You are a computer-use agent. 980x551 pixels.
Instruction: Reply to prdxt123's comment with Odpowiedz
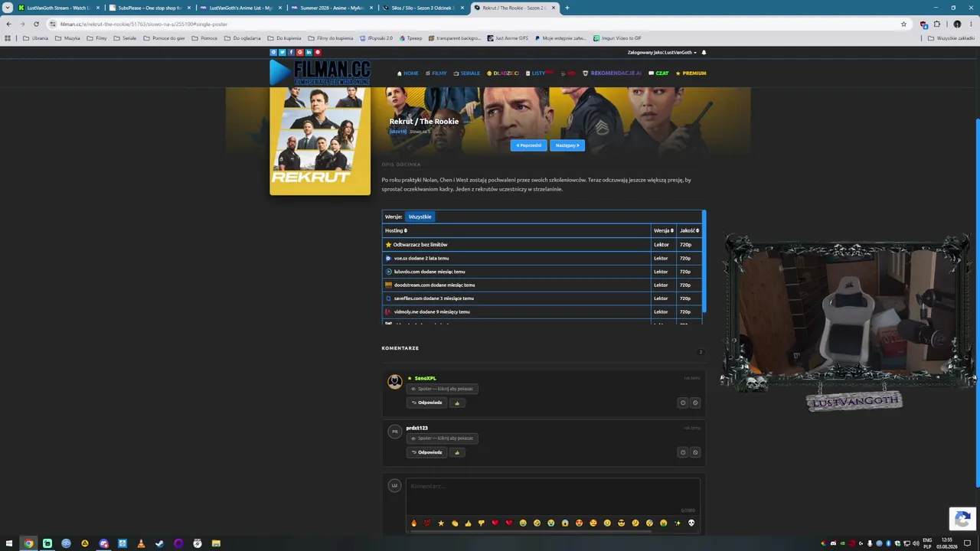tap(426, 452)
